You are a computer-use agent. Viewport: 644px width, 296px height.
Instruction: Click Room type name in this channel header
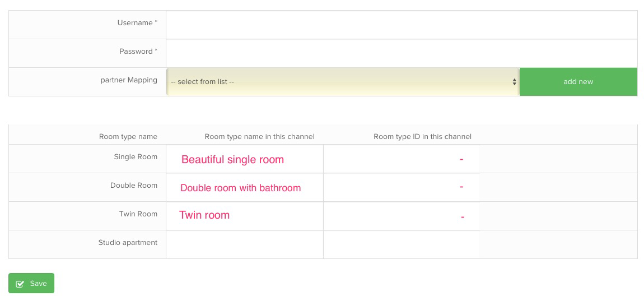pos(260,136)
